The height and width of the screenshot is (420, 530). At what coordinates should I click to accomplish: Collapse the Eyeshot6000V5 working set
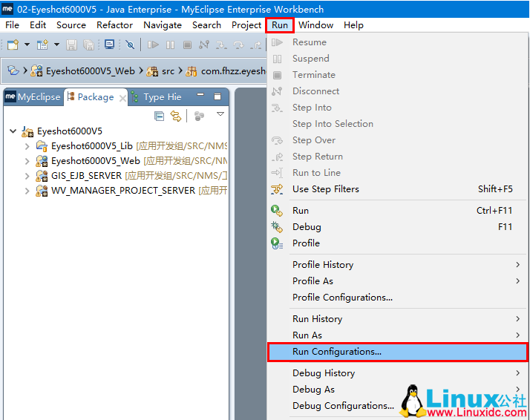point(13,131)
